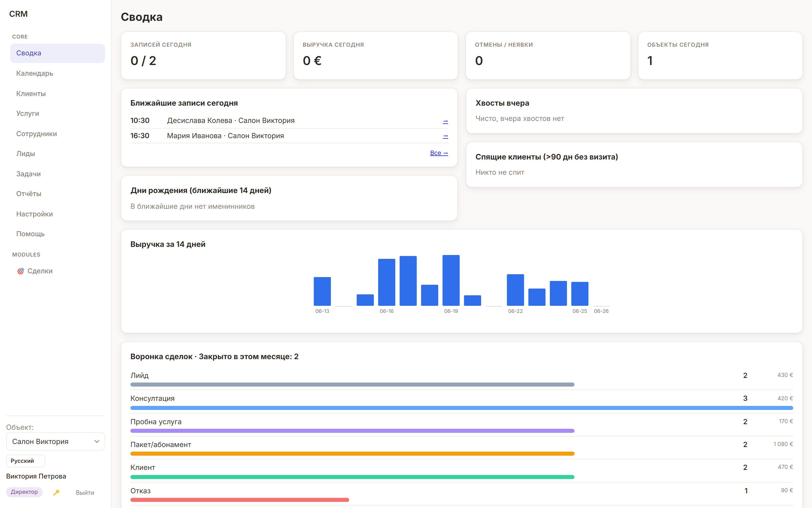
Task: Open the arrow link for Мария Иванова appointment
Action: tap(445, 136)
